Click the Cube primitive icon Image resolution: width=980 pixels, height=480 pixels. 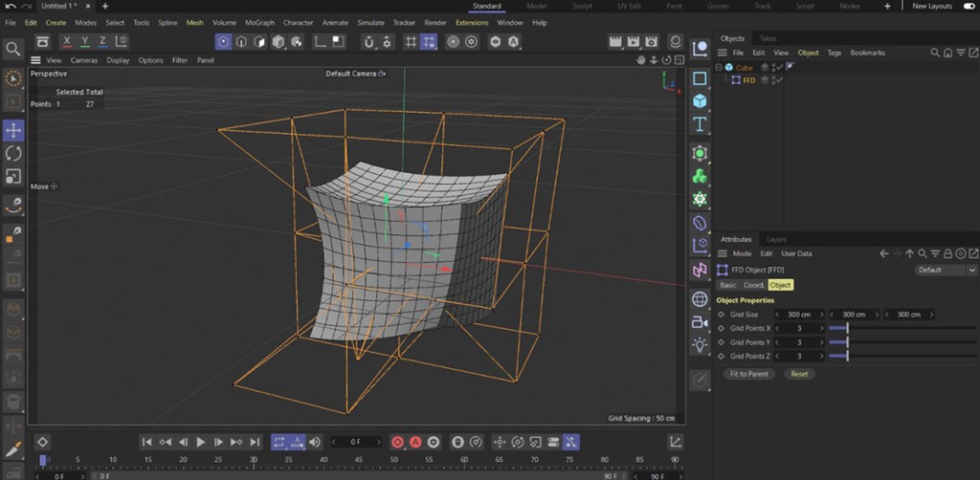point(700,100)
